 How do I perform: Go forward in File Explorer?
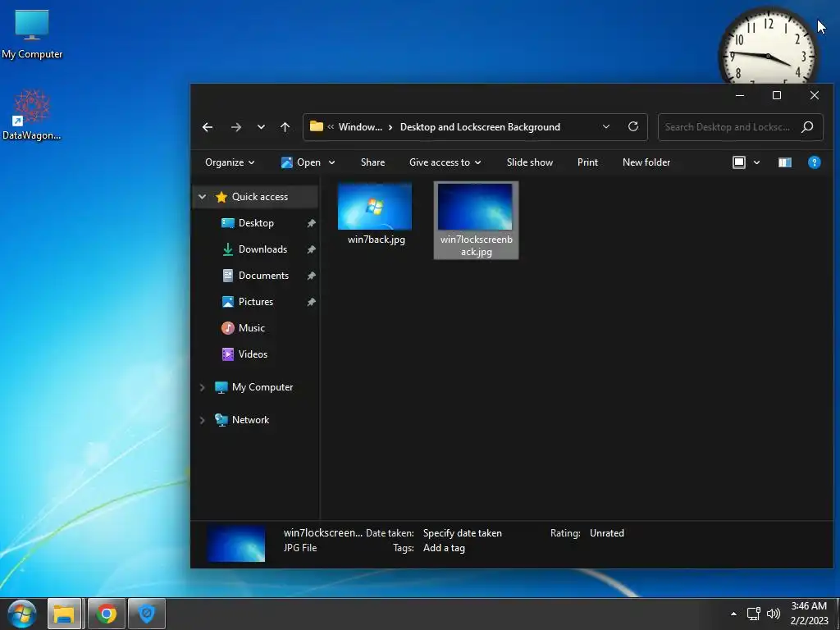click(x=235, y=127)
